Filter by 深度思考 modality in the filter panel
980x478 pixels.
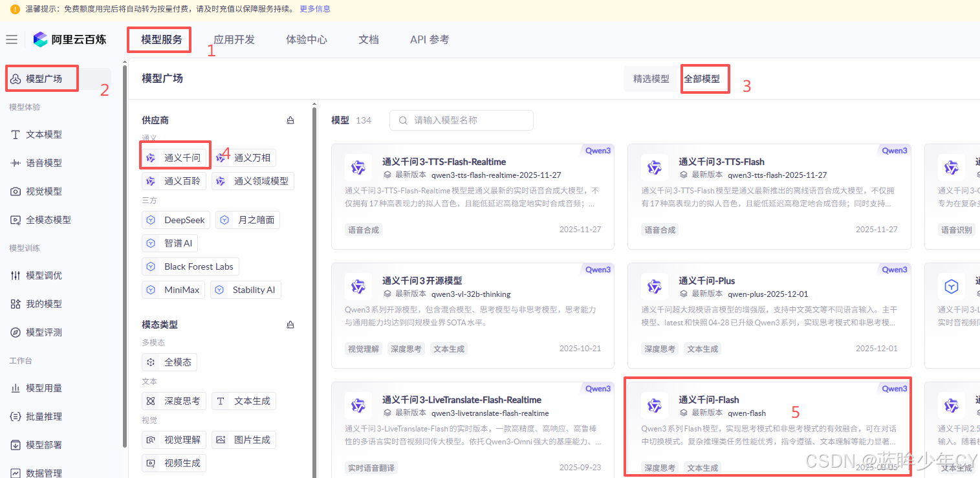pyautogui.click(x=174, y=401)
